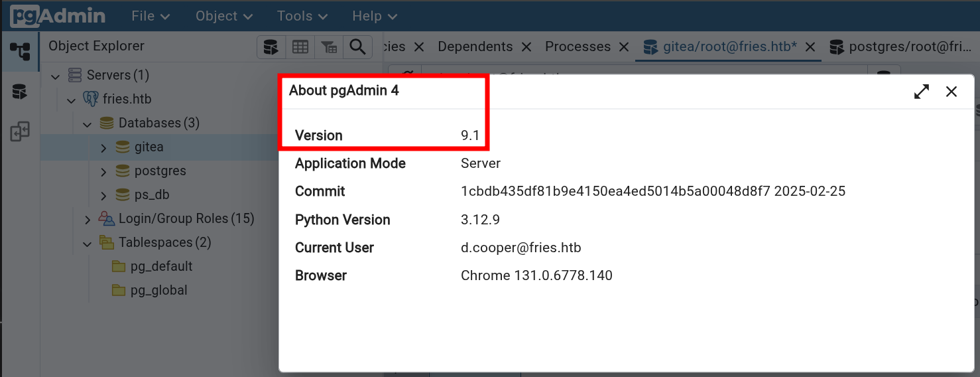Open the Object menu
The image size is (980, 377).
point(224,16)
